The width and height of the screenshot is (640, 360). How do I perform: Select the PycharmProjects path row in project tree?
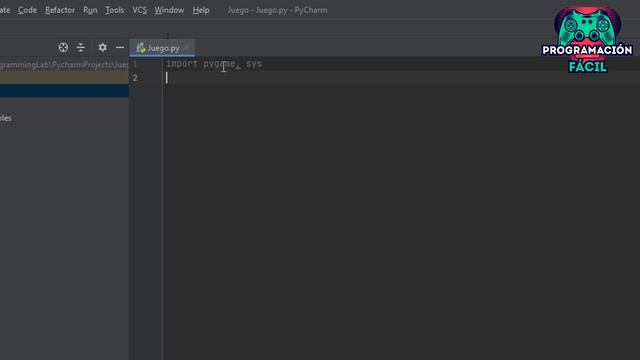tap(64, 64)
